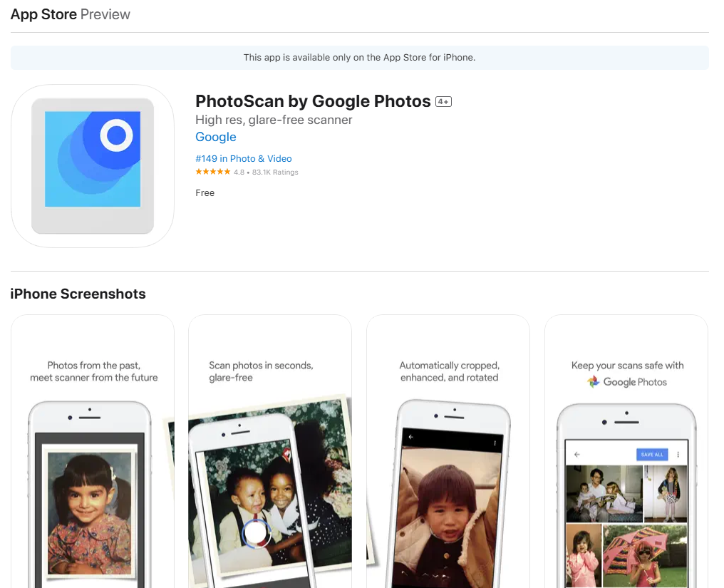Click the PhotoScan app icon
This screenshot has width=724, height=588.
point(93,166)
